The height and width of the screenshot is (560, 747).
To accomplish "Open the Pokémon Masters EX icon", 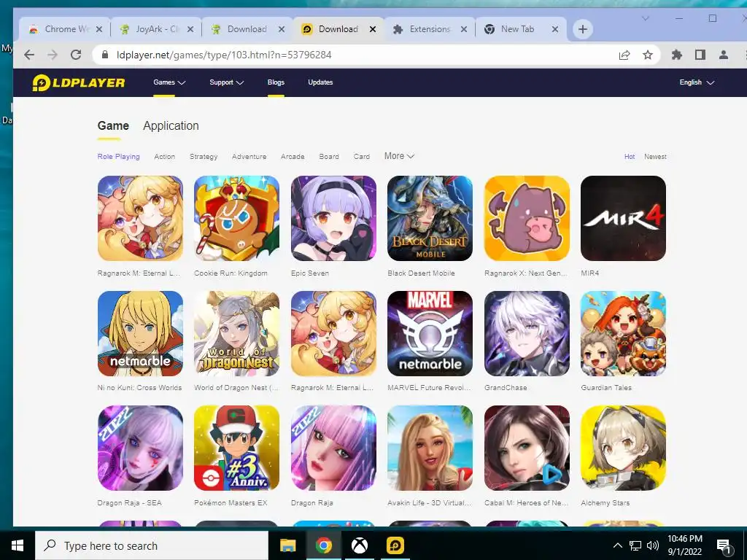I will pos(237,448).
